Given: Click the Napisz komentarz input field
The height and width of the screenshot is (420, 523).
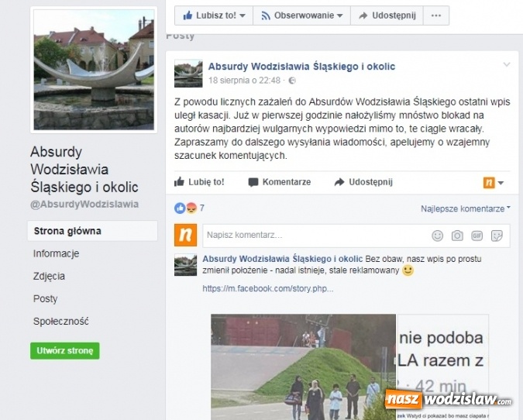Looking at the screenshot, I should coord(356,236).
